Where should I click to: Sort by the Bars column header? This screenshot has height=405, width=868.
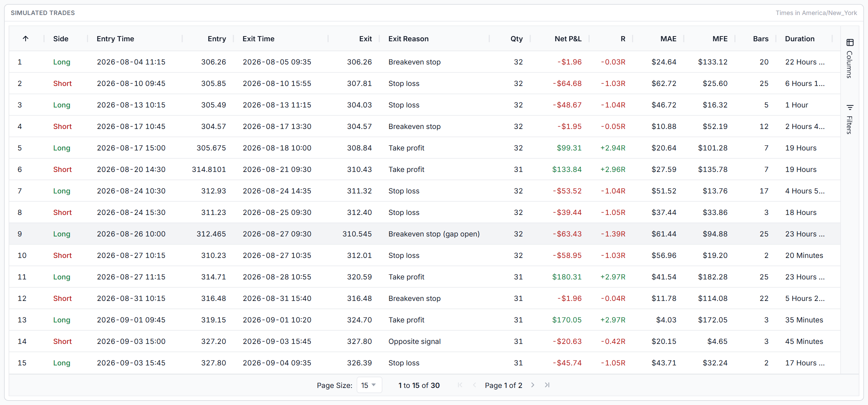click(x=761, y=39)
